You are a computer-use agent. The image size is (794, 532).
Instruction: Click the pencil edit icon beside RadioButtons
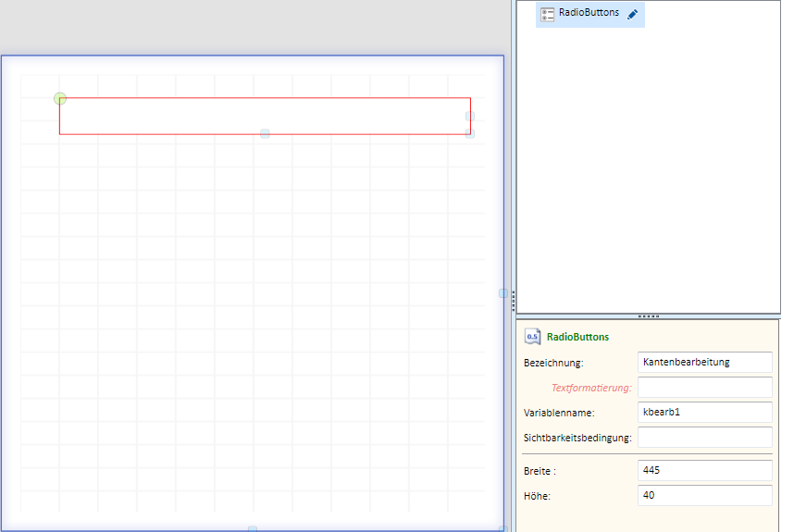[632, 14]
